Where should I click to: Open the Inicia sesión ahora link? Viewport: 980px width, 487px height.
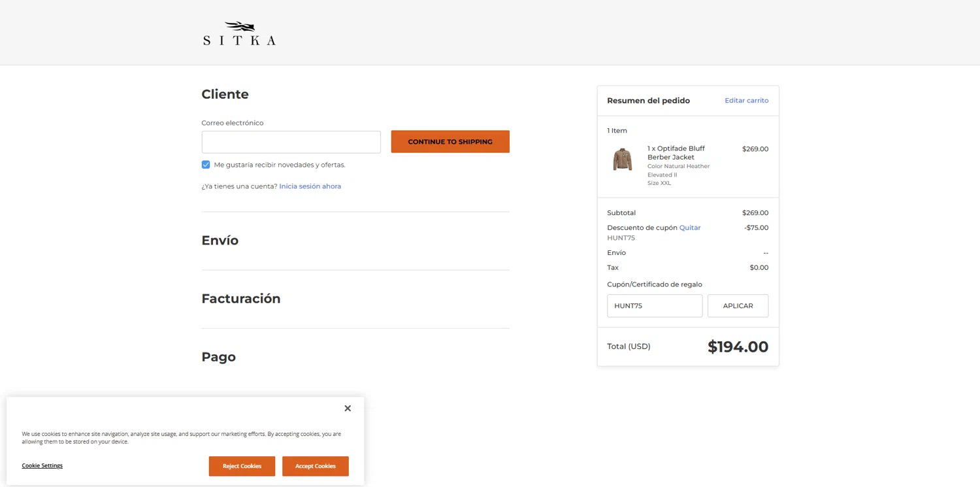[310, 186]
